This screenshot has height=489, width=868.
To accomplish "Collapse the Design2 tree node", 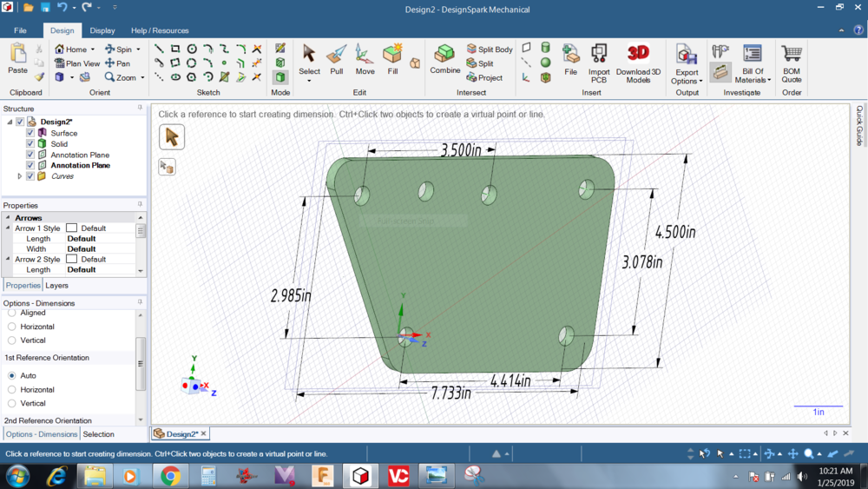I will (10, 122).
